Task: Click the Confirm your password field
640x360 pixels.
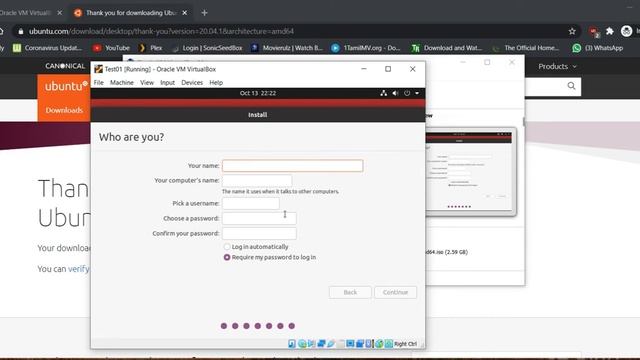Action: point(259,233)
